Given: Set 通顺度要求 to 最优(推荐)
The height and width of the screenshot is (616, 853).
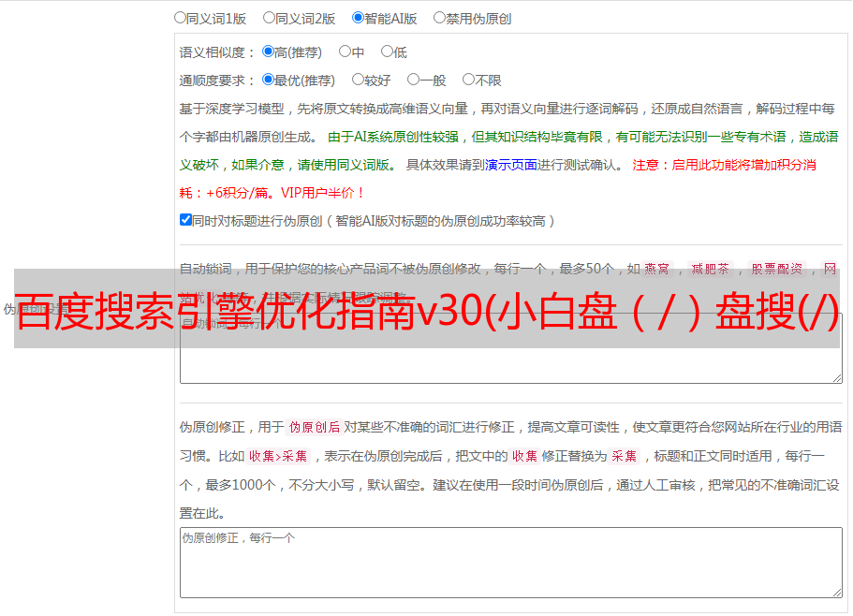Looking at the screenshot, I should [268, 80].
